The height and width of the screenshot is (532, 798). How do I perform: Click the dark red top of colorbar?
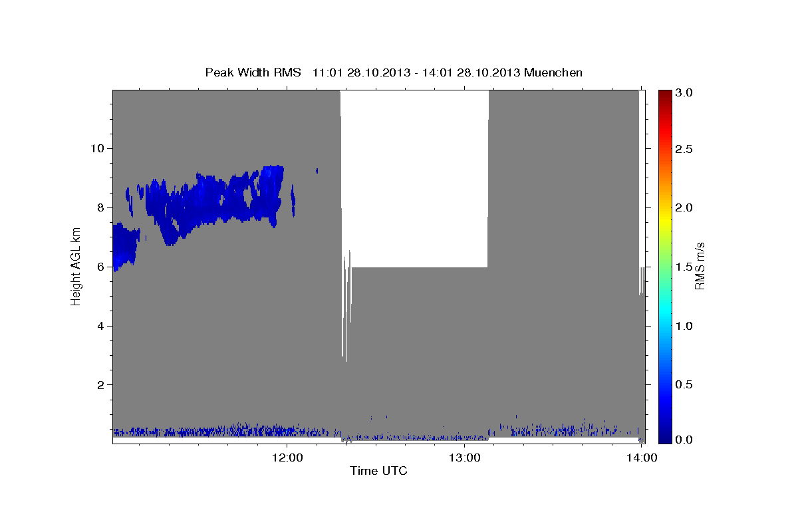tap(664, 94)
